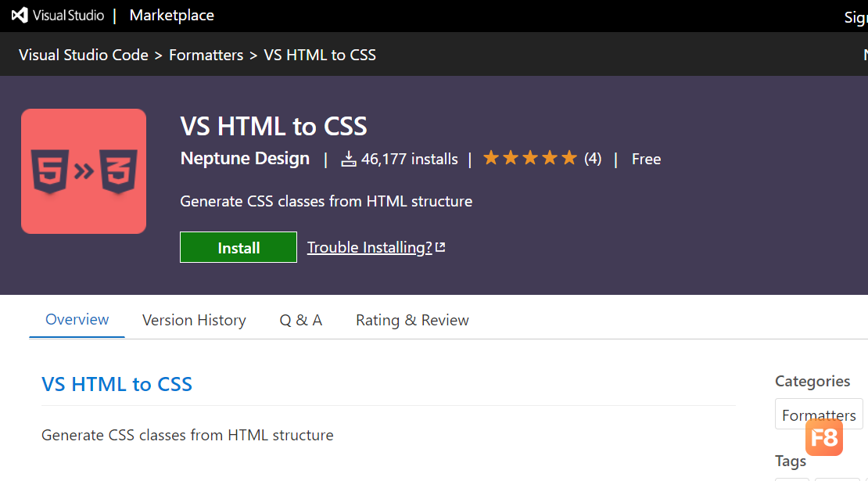
Task: Select the Overview tab
Action: 77,320
